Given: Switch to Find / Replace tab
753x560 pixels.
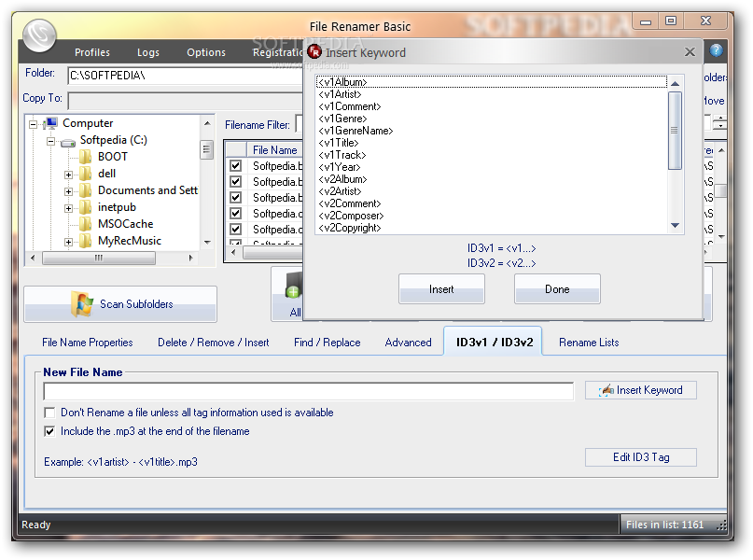Looking at the screenshot, I should [327, 343].
